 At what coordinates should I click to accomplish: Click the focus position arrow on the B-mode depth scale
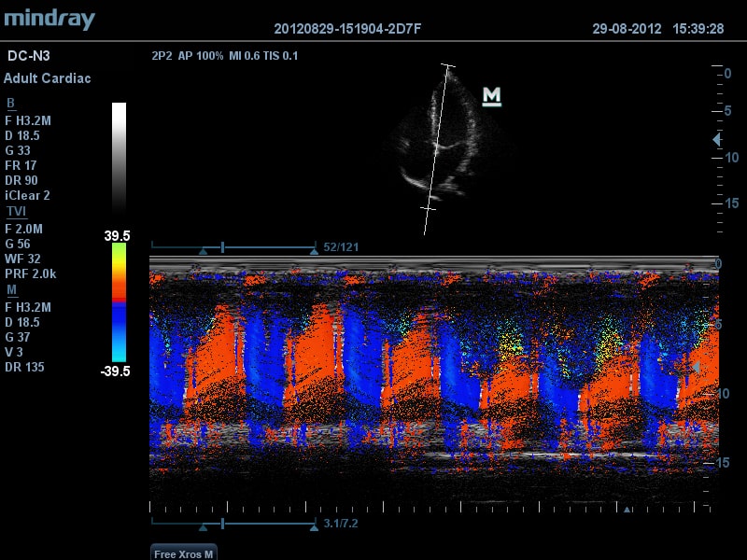(x=716, y=140)
